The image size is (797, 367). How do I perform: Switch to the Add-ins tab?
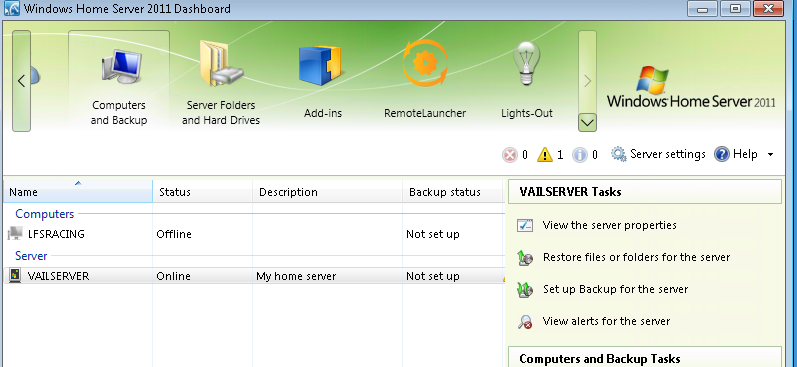point(323,81)
